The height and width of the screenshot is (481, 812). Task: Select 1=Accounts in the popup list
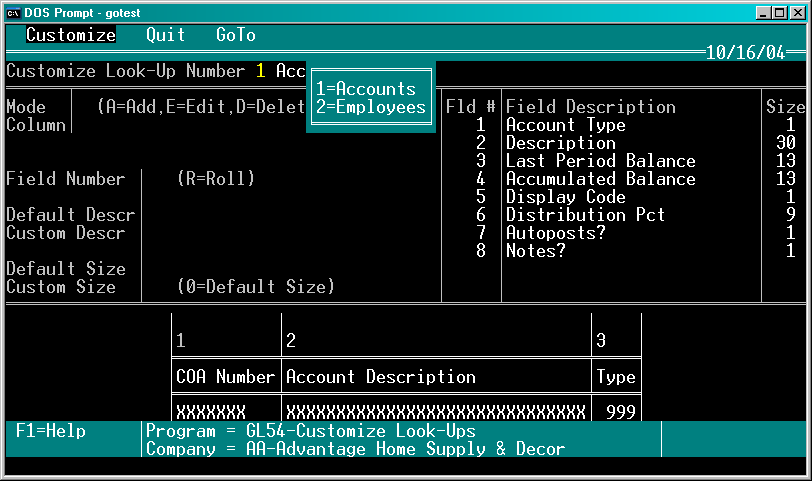[x=366, y=89]
